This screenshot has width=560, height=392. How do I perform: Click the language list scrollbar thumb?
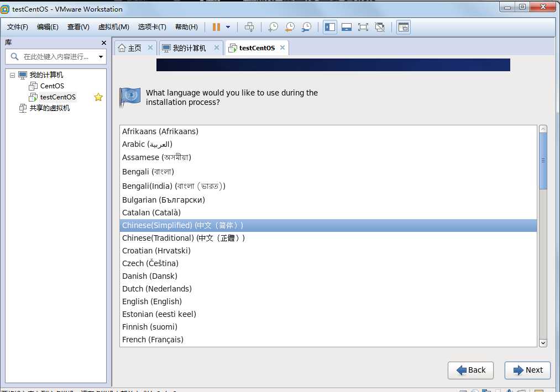(543, 161)
